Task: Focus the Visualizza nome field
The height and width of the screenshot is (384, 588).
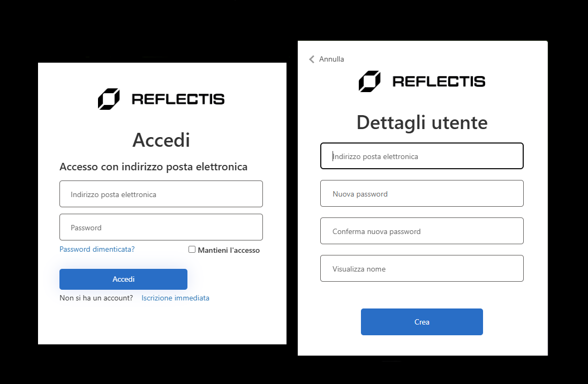Action: 422,269
